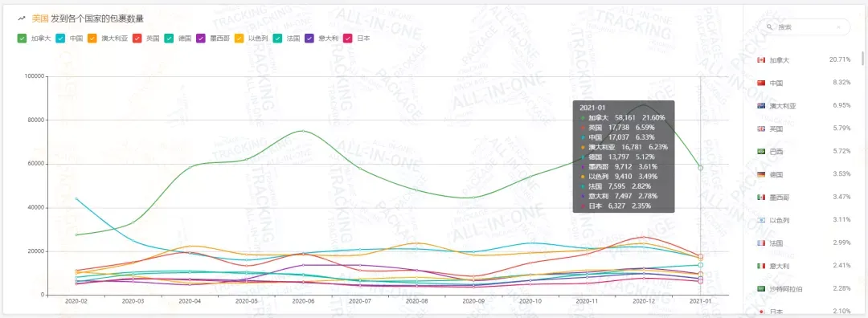The width and height of the screenshot is (868, 318).
Task: Click the 2021-01 Canada data point
Action: 700,168
